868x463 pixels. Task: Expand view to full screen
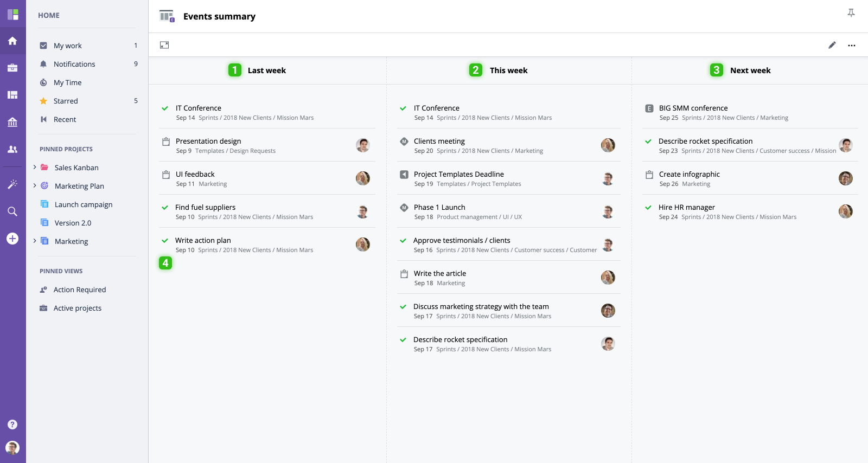[x=164, y=45]
